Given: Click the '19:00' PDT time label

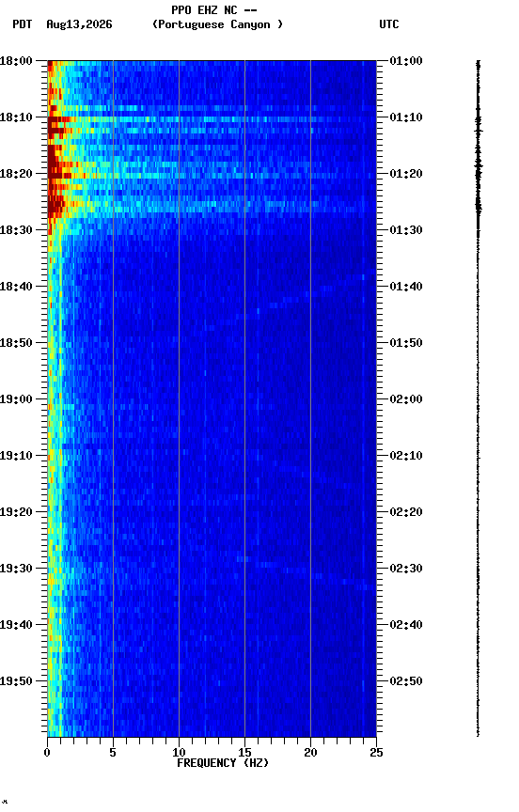Looking at the screenshot, I should tap(16, 399).
